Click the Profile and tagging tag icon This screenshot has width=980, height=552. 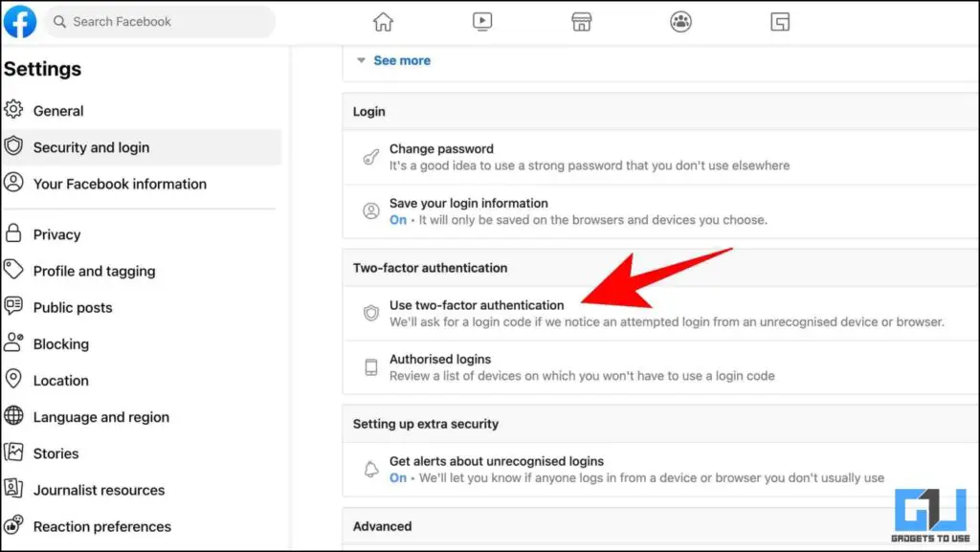[13, 270]
